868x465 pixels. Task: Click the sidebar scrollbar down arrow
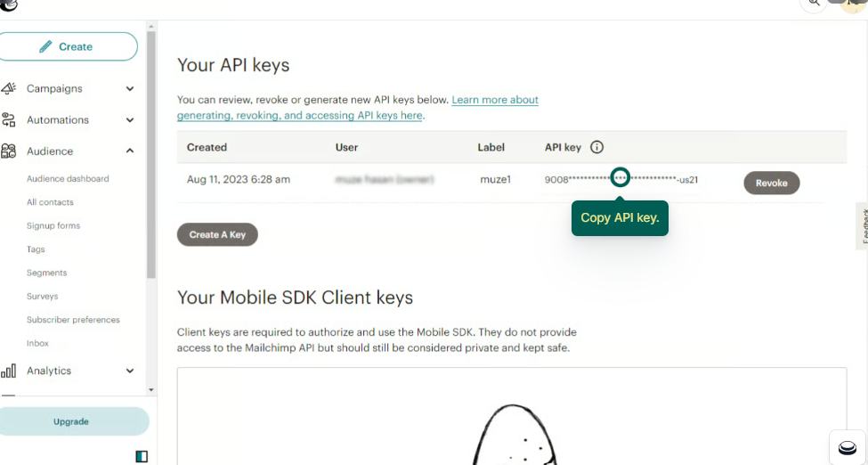click(151, 390)
